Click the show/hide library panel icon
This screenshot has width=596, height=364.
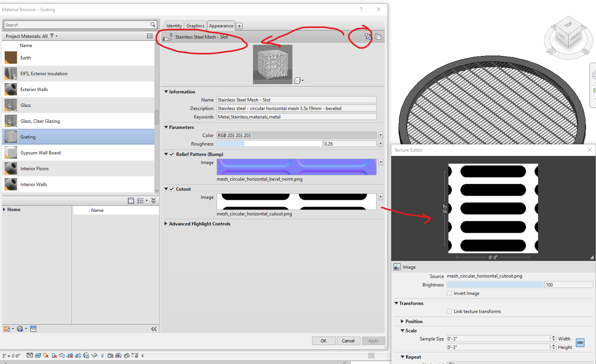point(131,201)
